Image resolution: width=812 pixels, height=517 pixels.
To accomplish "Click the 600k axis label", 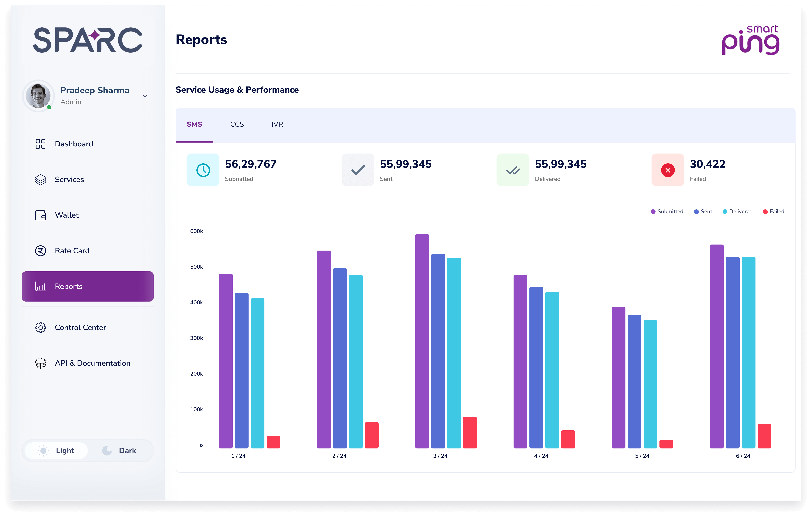I will pos(196,231).
